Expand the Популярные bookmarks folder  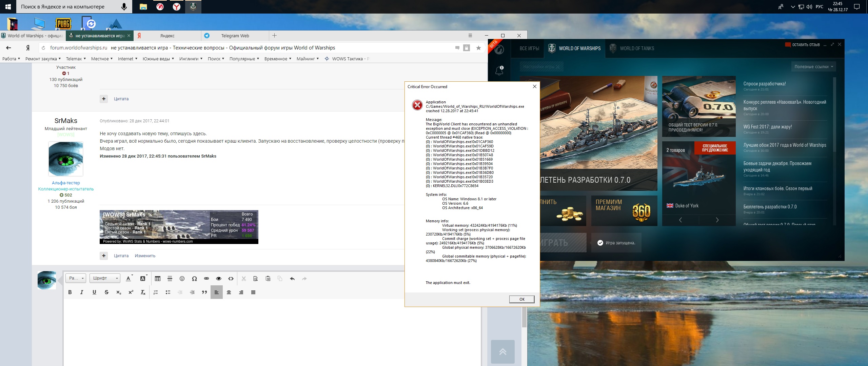point(244,59)
